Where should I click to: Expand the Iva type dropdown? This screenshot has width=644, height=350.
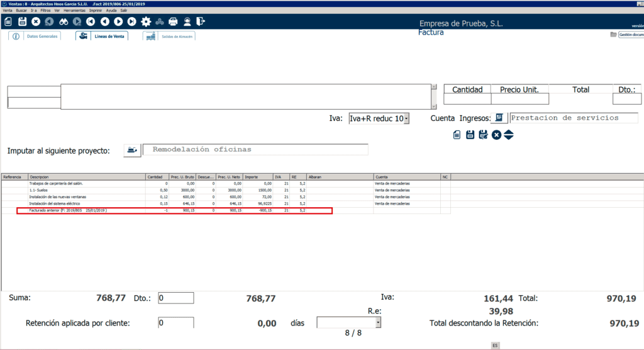[406, 118]
